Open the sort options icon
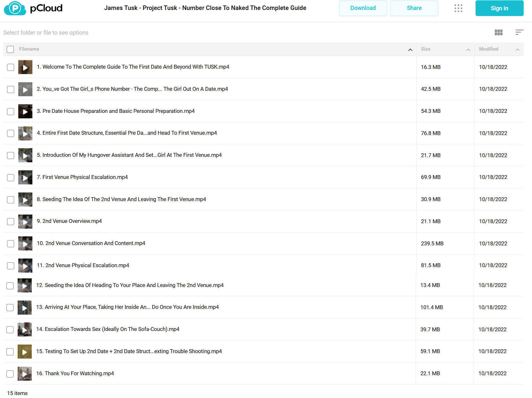 519,32
